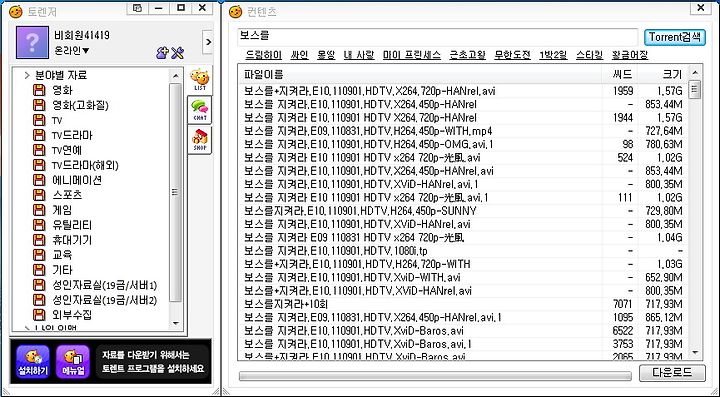Click the disk icon beside 에니메이션

39,180
